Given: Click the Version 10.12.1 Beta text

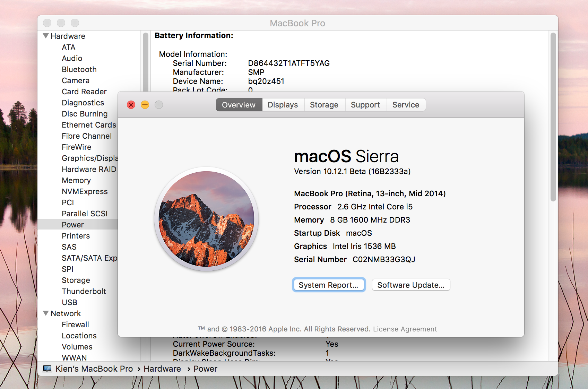Looking at the screenshot, I should [x=352, y=171].
